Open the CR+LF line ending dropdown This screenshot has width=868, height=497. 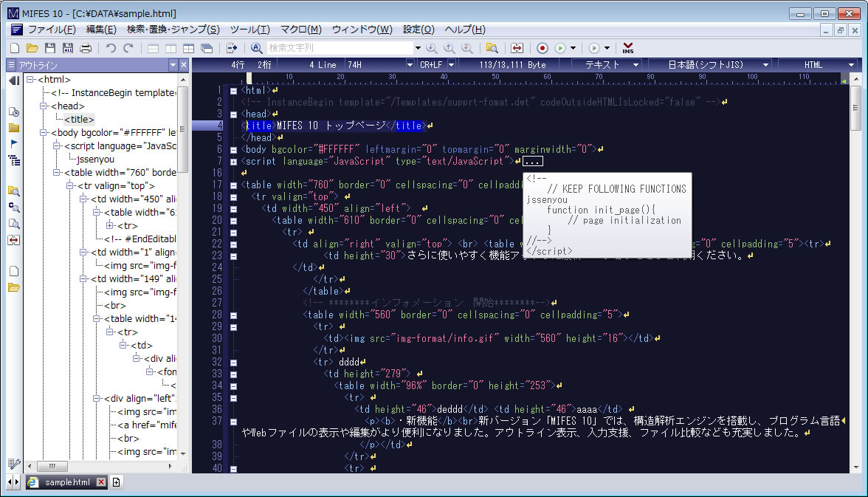(x=451, y=65)
